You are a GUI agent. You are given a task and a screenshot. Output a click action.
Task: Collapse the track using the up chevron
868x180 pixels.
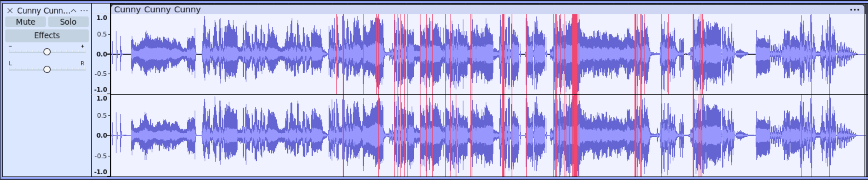[x=74, y=11]
